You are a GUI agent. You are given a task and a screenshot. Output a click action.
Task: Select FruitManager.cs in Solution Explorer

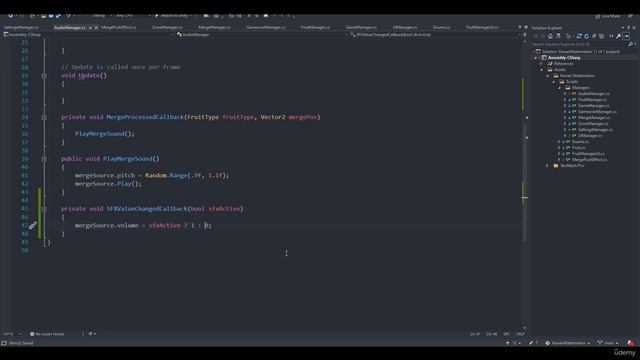coord(592,100)
